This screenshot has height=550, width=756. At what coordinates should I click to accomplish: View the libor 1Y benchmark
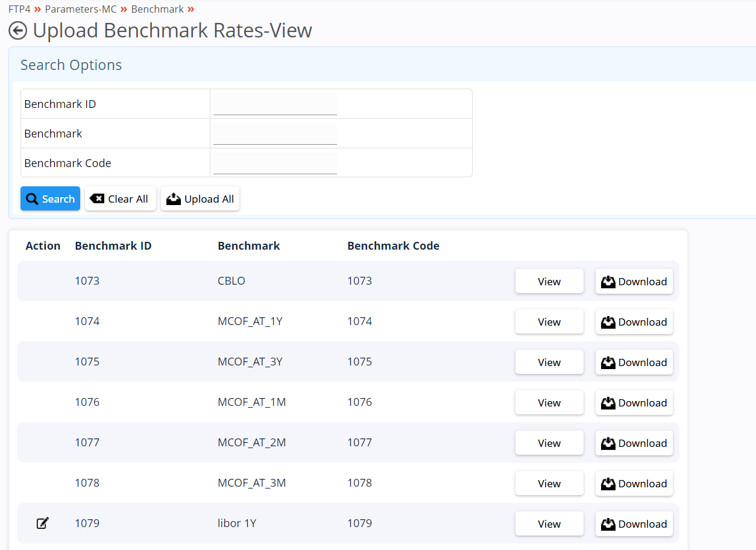pyautogui.click(x=549, y=523)
